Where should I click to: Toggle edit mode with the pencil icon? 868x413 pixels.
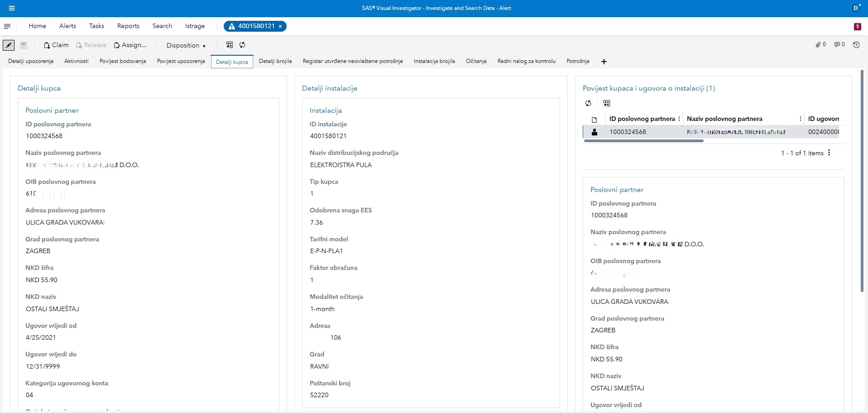coord(9,45)
